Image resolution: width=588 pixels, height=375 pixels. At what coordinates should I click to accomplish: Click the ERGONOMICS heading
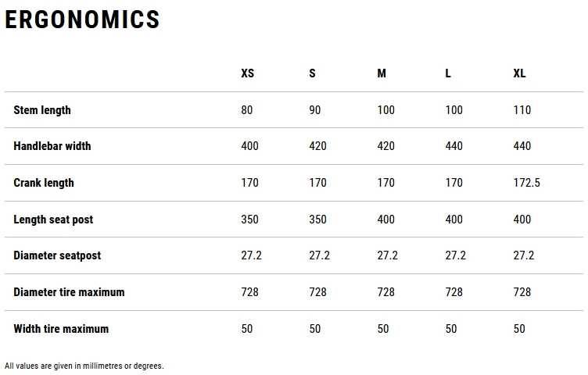click(83, 20)
